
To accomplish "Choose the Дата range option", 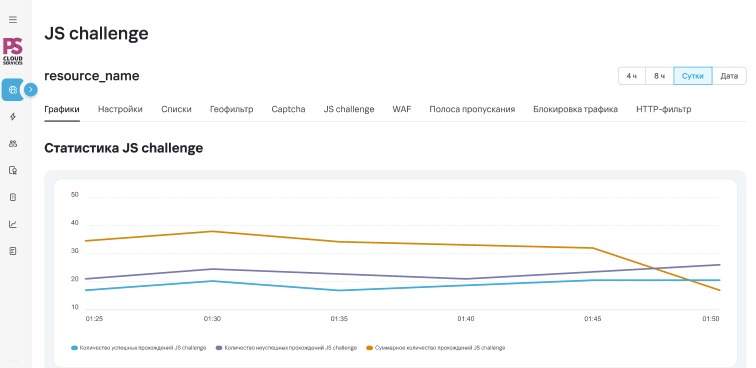I will pos(729,76).
